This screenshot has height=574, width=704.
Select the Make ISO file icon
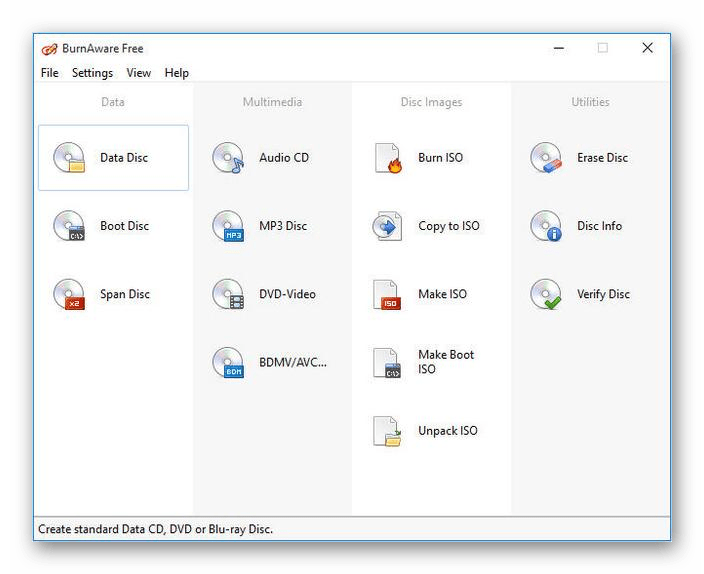[387, 295]
